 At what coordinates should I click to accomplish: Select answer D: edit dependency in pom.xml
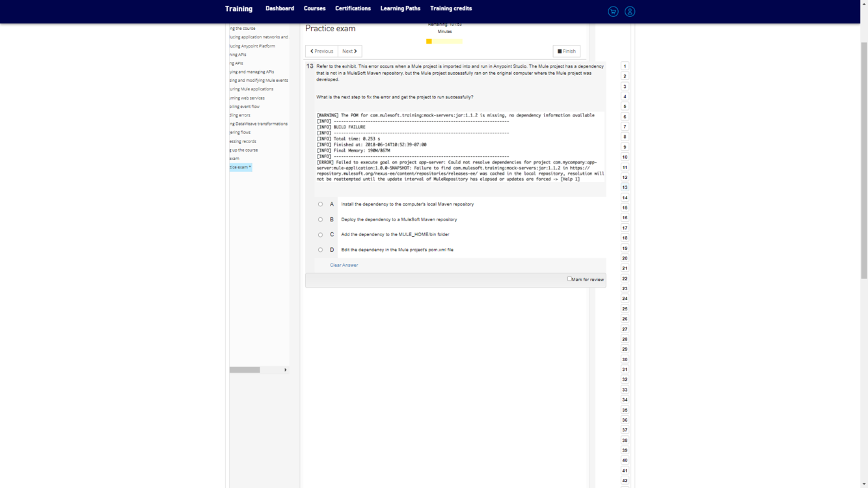[x=320, y=250]
